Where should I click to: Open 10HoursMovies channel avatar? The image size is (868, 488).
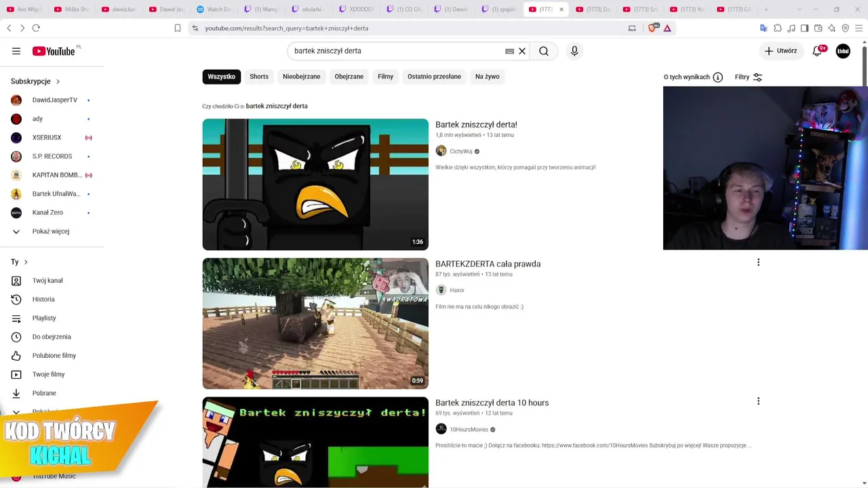[x=441, y=429]
